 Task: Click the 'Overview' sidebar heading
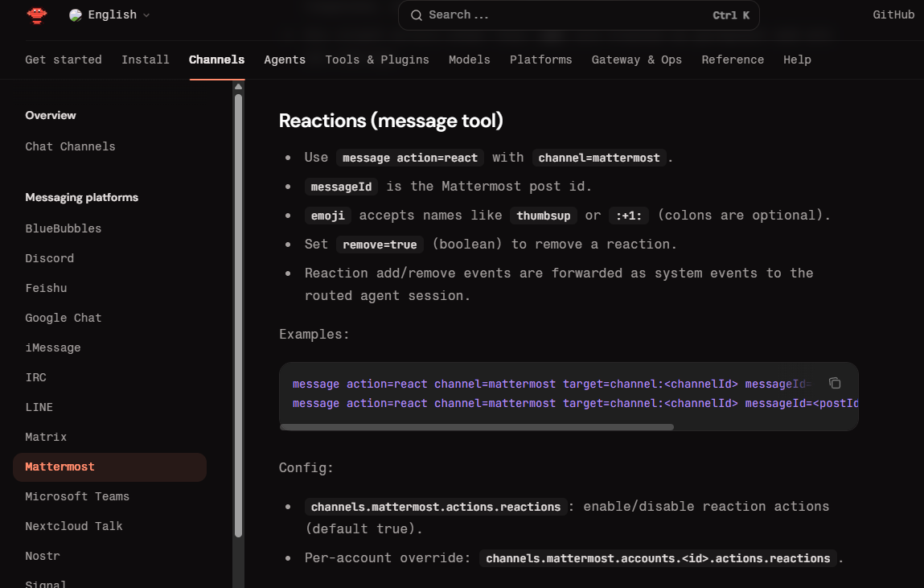[x=51, y=116]
